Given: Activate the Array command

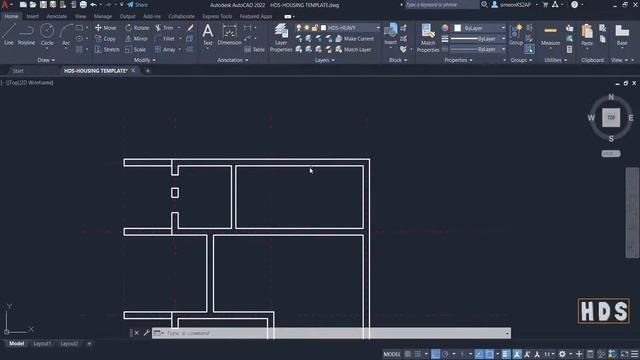Looking at the screenshot, I should (165, 49).
